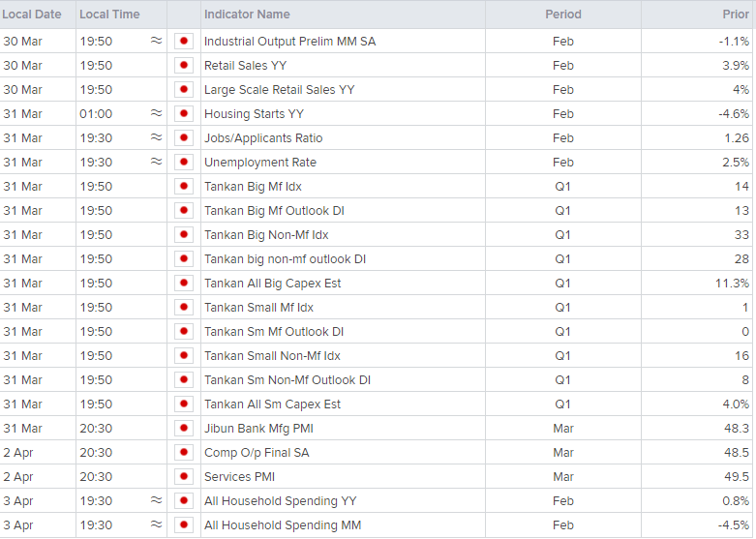Click the Japan flag icon beside Tankan Small Mf Idx
Image resolution: width=756 pixels, height=539 pixels.
(x=184, y=307)
